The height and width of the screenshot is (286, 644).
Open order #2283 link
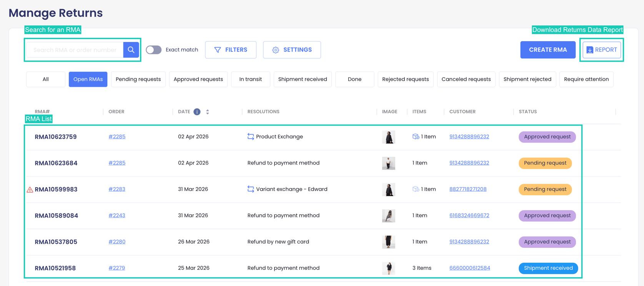[117, 189]
